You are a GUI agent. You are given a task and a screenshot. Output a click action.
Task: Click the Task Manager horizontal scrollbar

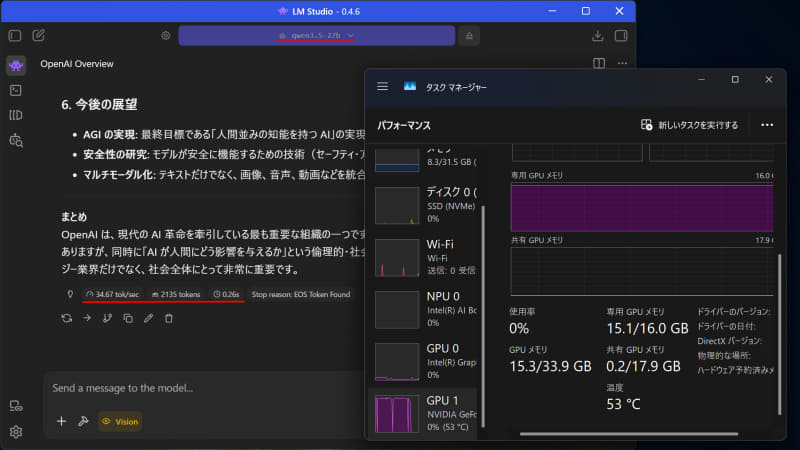[629, 434]
